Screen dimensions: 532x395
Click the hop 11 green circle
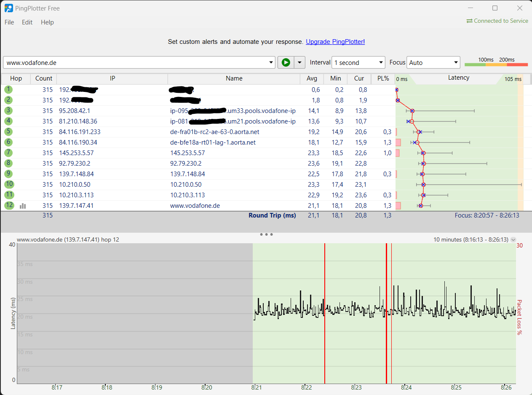9,195
